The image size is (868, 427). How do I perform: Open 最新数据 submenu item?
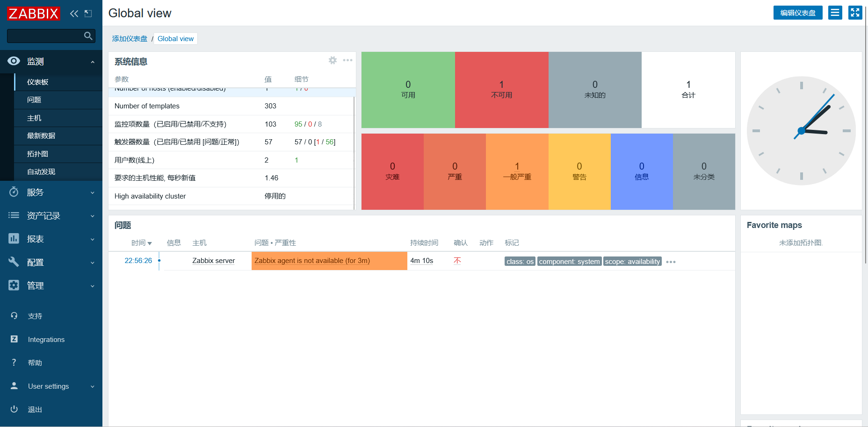tap(58, 136)
